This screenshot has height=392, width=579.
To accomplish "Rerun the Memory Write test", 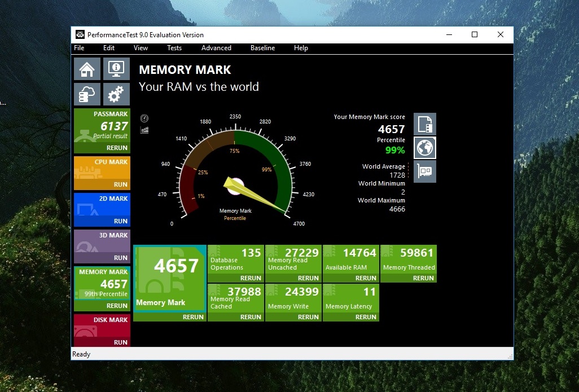I will coord(308,316).
